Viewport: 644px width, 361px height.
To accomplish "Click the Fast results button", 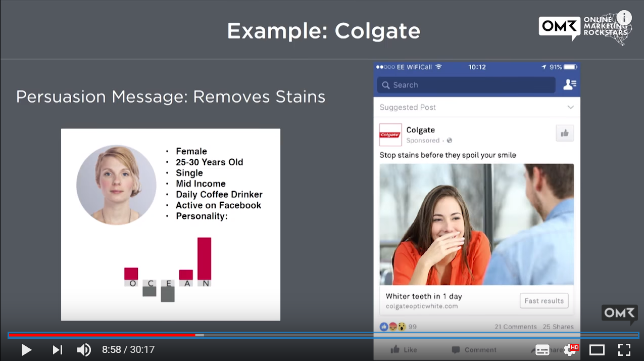I will tap(544, 301).
